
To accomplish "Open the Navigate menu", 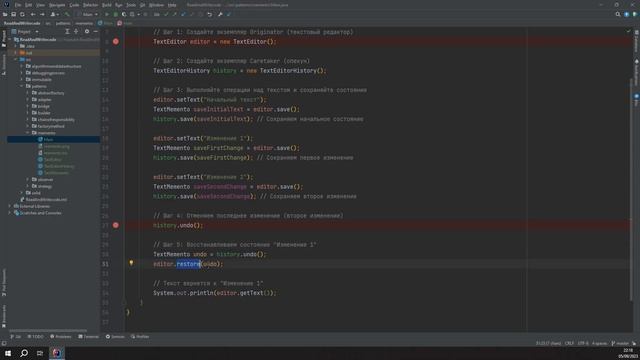I will (57, 5).
